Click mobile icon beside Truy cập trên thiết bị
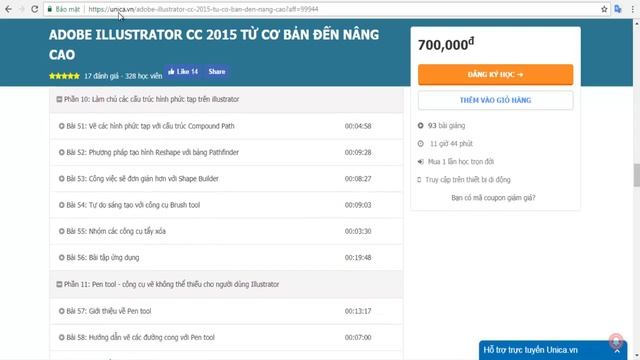640x360 pixels. tap(419, 180)
